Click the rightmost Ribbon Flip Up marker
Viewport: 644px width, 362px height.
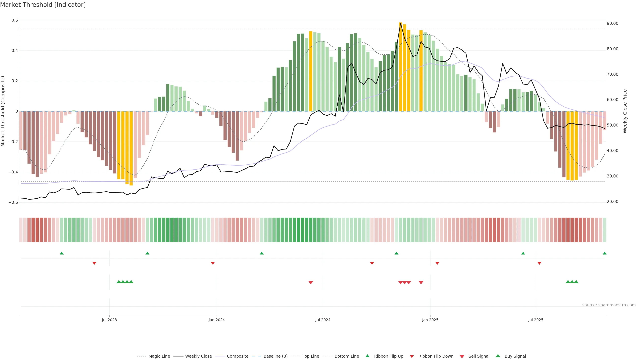(604, 253)
